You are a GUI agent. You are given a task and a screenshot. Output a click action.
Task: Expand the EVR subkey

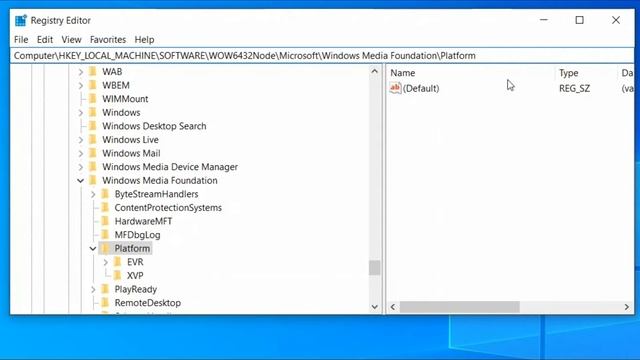106,262
